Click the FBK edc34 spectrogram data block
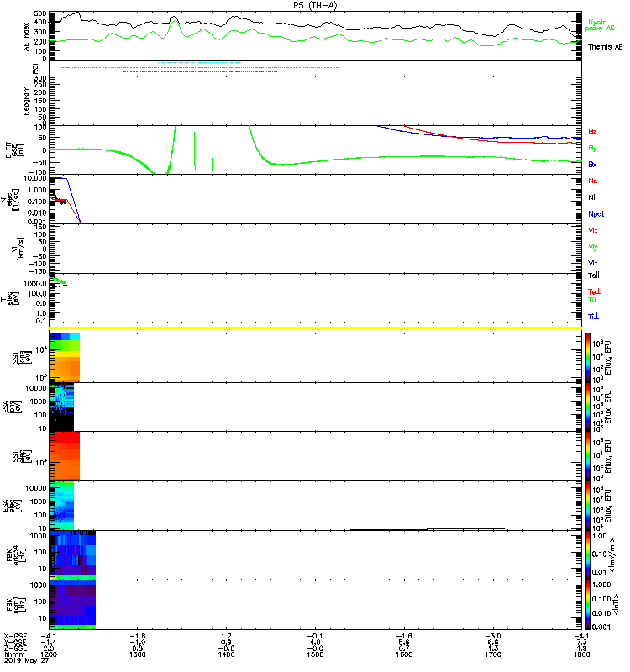Image resolution: width=630 pixels, height=672 pixels. (72, 555)
